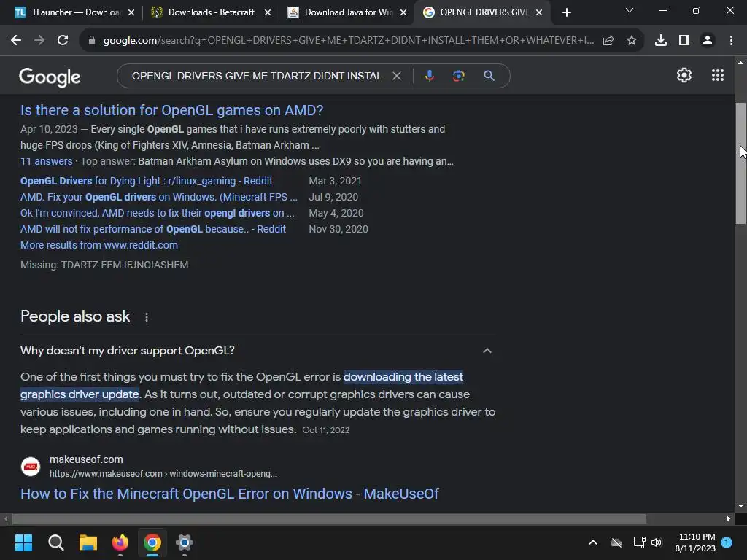Close the Betacraft downloads tab
Viewport: 747px width, 560px height.
click(x=268, y=12)
